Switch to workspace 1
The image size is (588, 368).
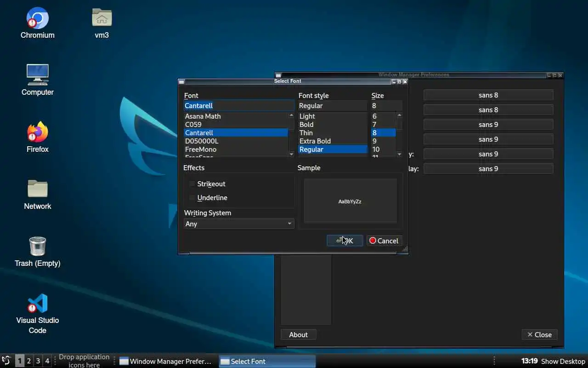(x=19, y=361)
